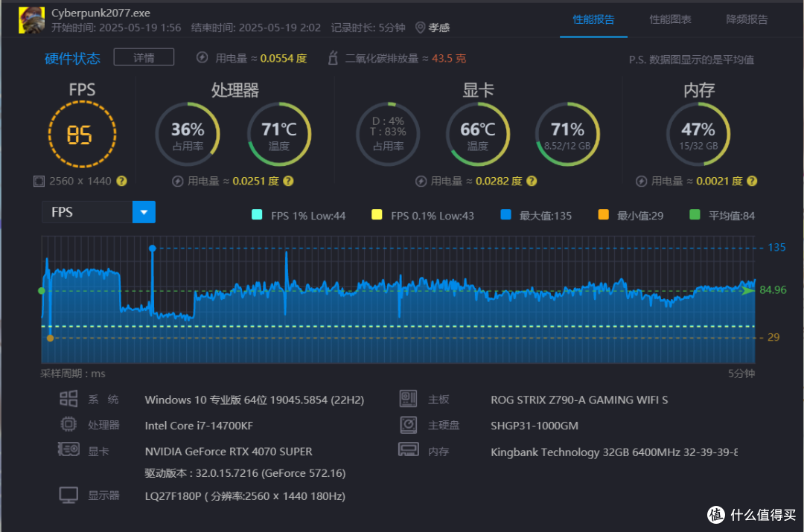Click the 66℃ GPU temperature gauge
This screenshot has width=804, height=532.
478,134
